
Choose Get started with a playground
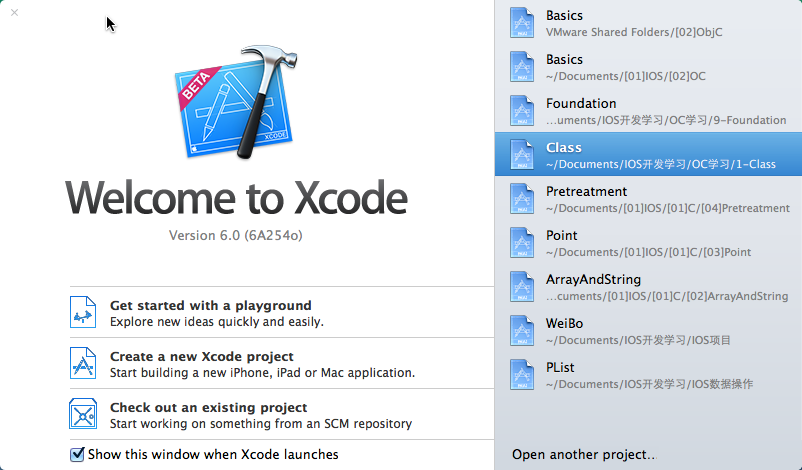(281, 312)
